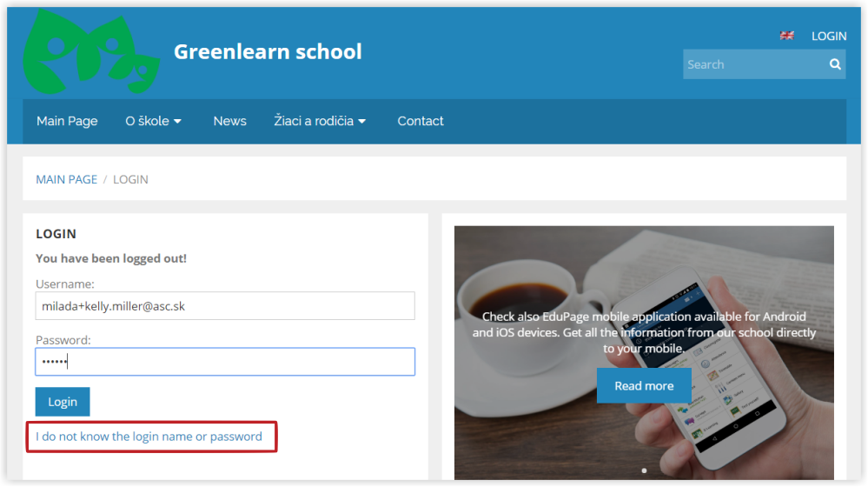Click into the Password field
This screenshot has height=487, width=868.
(225, 362)
